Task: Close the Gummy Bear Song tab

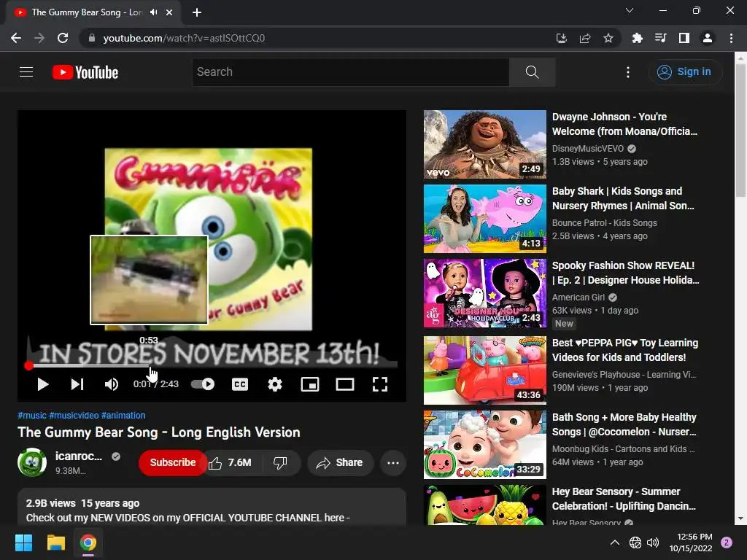Action: point(169,12)
